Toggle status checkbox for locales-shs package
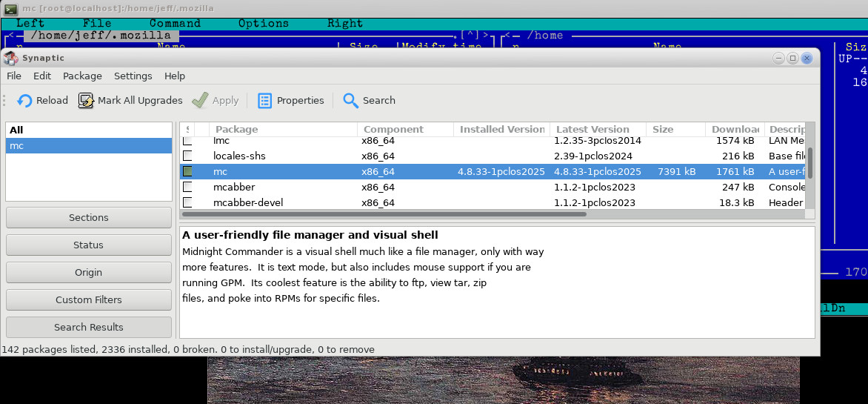The width and height of the screenshot is (868, 404). tap(187, 156)
